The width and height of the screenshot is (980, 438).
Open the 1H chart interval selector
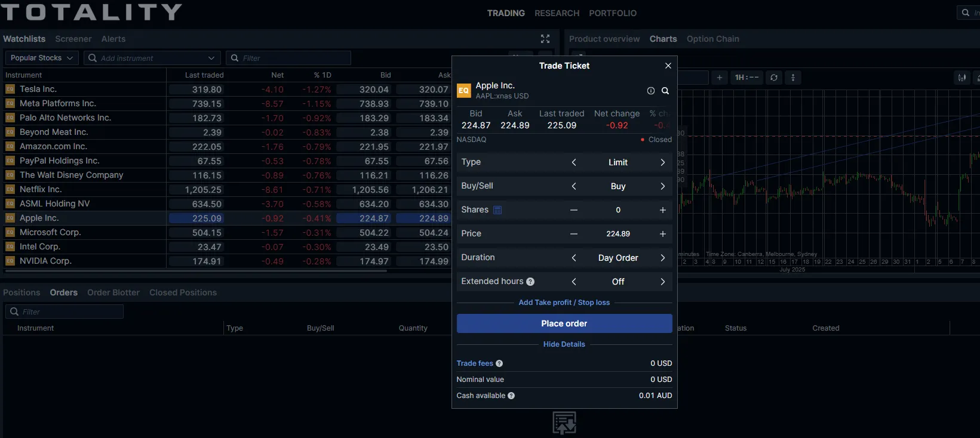746,78
